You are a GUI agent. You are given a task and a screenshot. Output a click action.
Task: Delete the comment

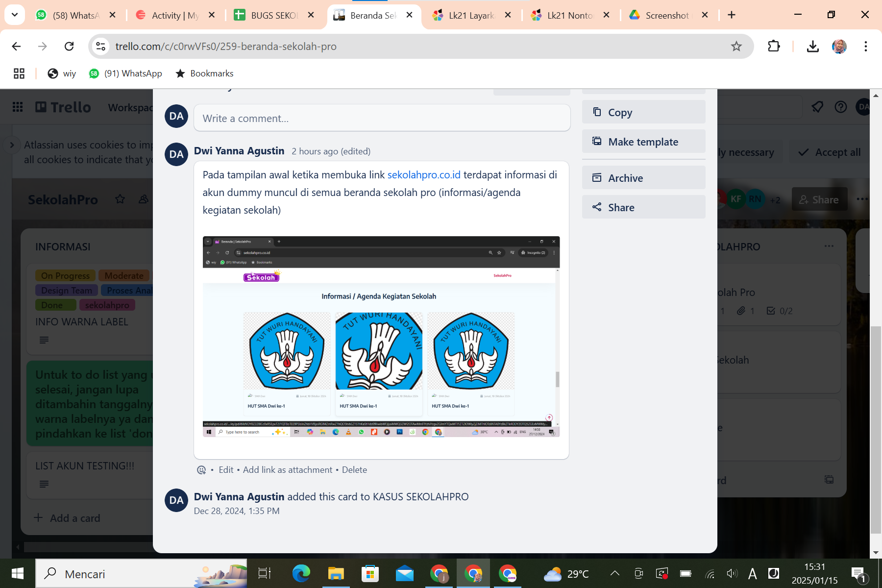click(354, 470)
